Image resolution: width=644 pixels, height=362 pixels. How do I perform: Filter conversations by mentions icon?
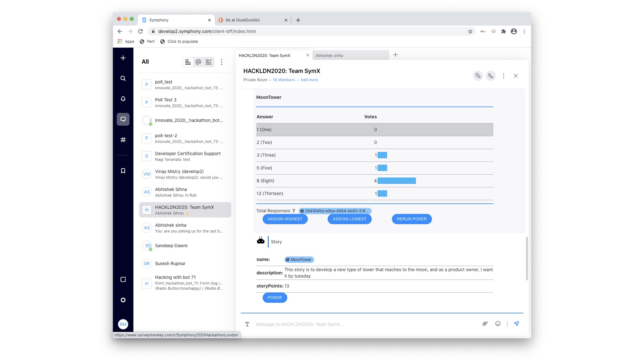(198, 62)
